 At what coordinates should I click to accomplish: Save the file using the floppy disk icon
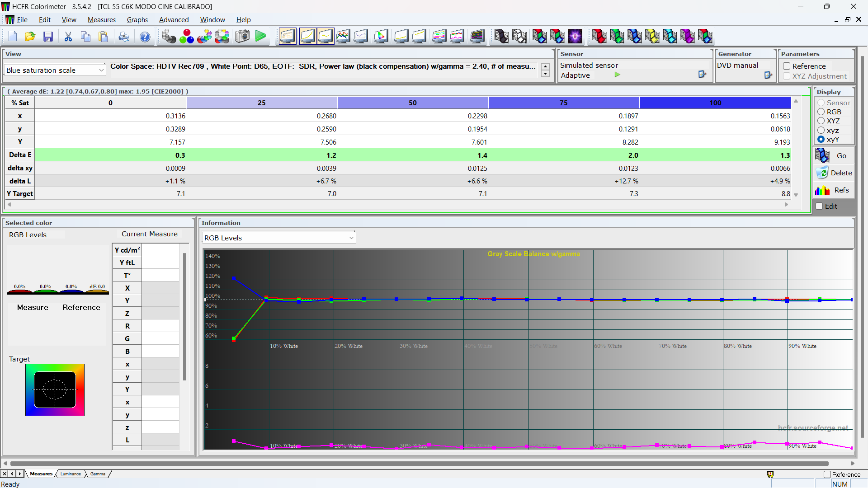48,36
